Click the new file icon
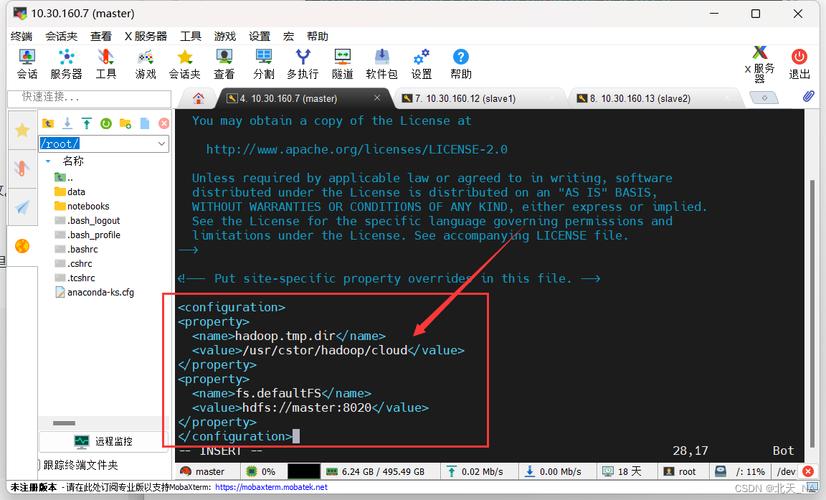Viewport: 826px width, 500px height. pos(145,123)
